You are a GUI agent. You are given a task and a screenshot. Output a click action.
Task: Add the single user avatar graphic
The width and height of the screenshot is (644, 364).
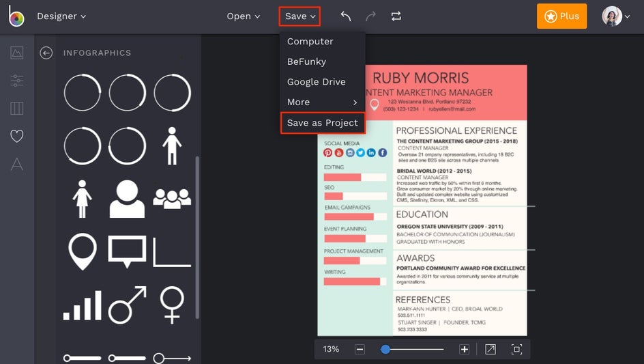127,199
